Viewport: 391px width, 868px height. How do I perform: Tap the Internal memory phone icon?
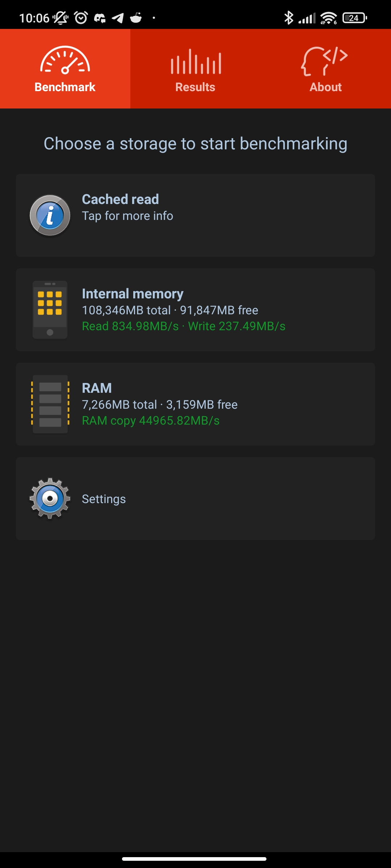pos(50,310)
